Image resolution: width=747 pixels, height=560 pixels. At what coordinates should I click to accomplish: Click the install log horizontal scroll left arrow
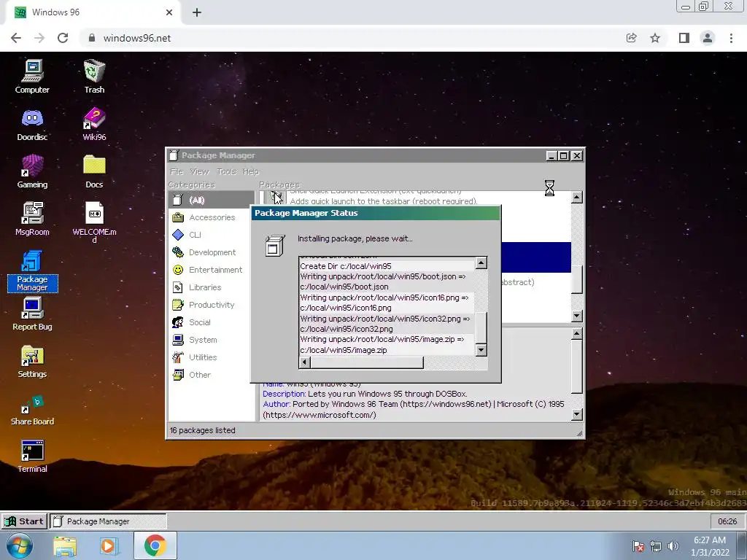point(304,362)
